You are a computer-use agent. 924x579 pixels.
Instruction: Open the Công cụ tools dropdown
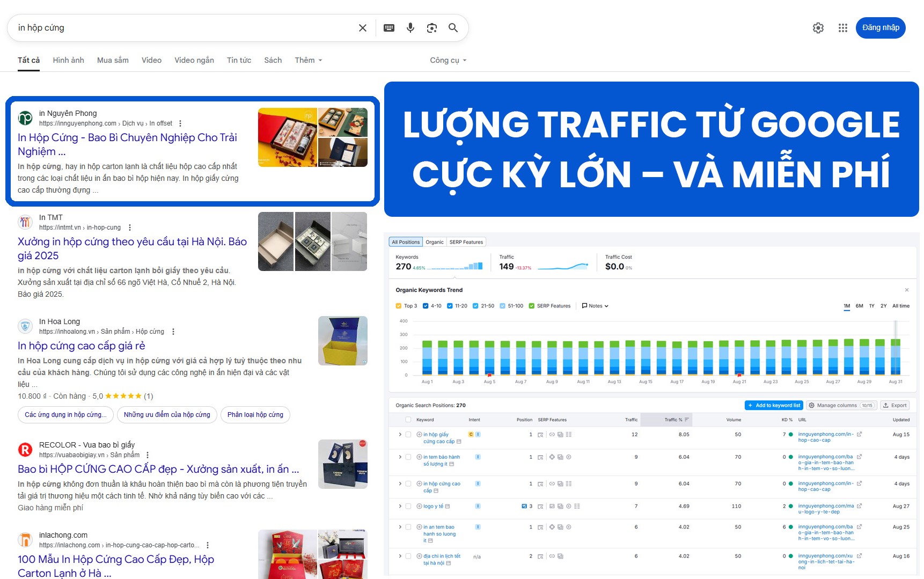(448, 60)
